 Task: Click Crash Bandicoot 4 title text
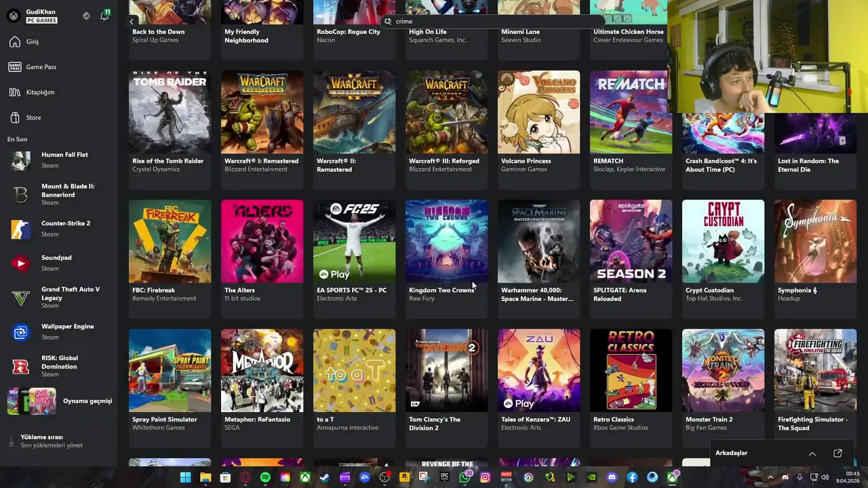click(x=721, y=165)
